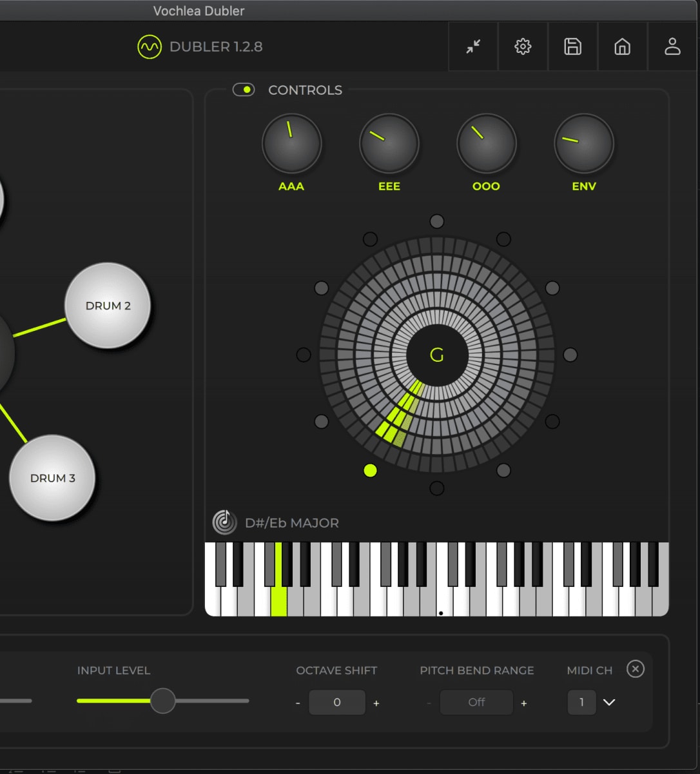
Task: Click the PITCH BEND RANGE field showing Off
Action: click(x=476, y=702)
